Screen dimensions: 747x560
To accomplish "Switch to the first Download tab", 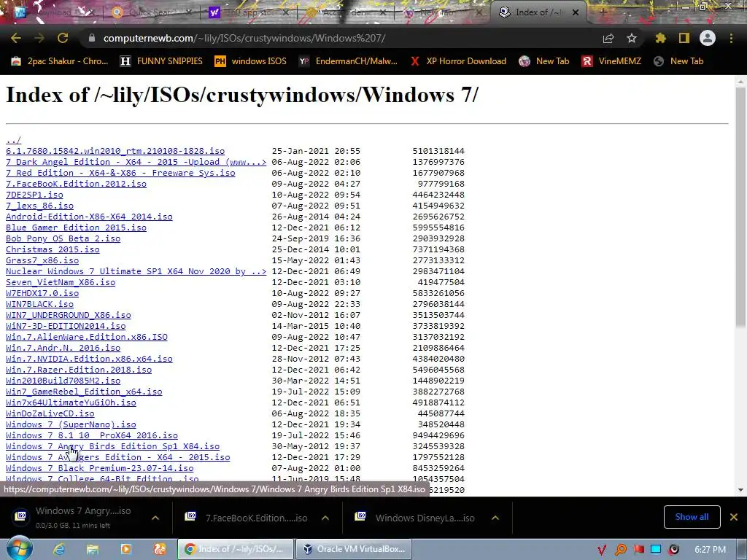I will click(x=55, y=12).
